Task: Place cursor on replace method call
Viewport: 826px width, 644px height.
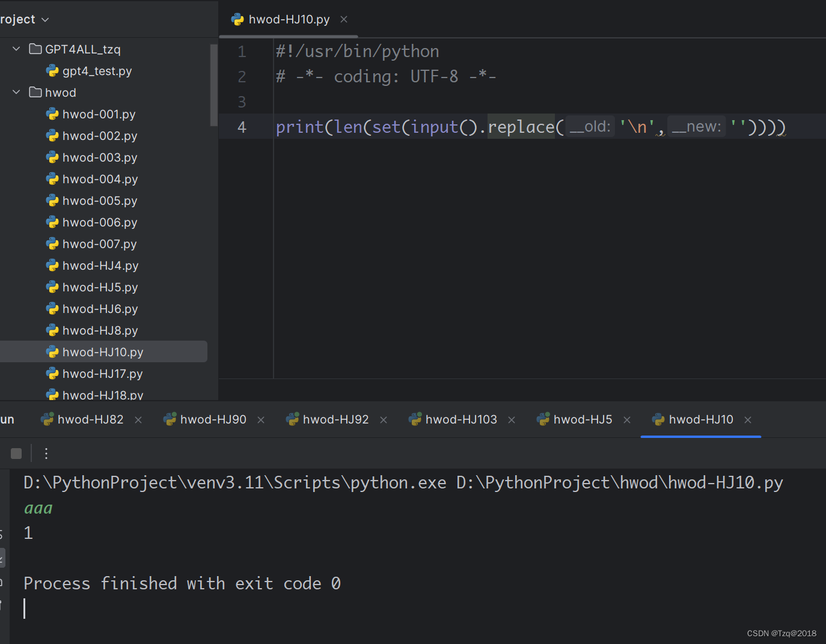Action: [x=521, y=127]
